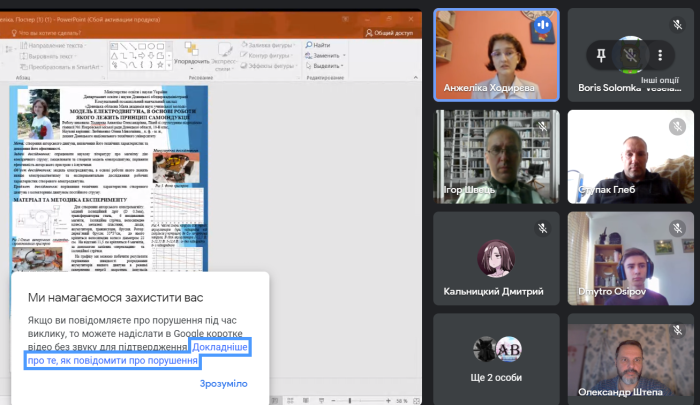
Task: Pin Boris Solomka's video tile
Action: point(600,54)
